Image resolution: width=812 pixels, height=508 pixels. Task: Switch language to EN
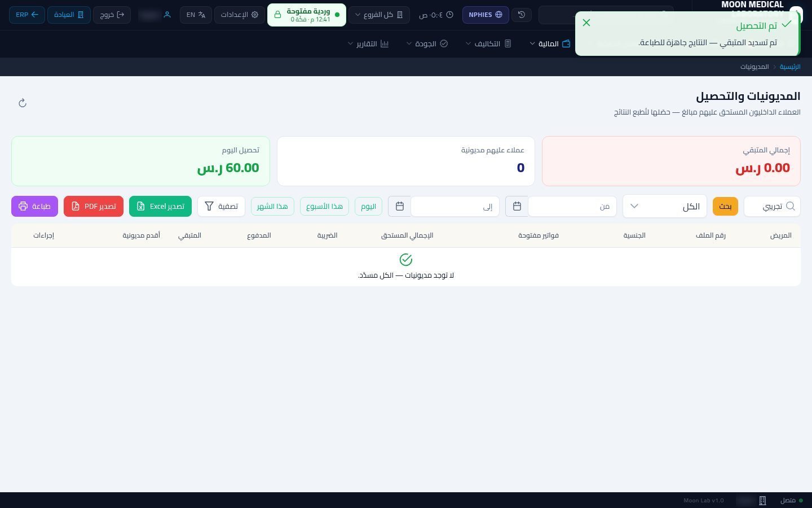196,15
